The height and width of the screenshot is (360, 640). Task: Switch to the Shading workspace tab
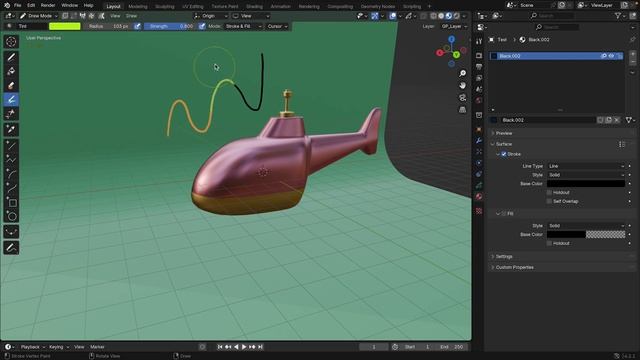[254, 7]
